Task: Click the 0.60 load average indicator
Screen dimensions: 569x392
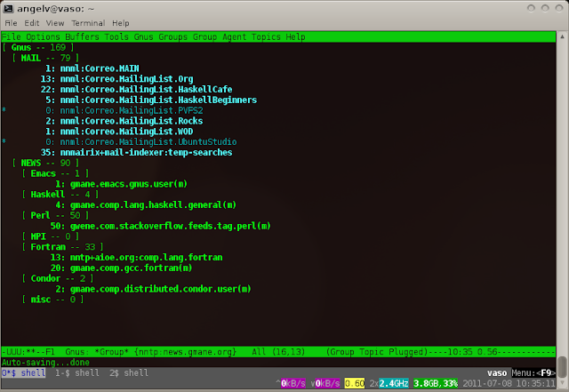Action: (x=355, y=383)
